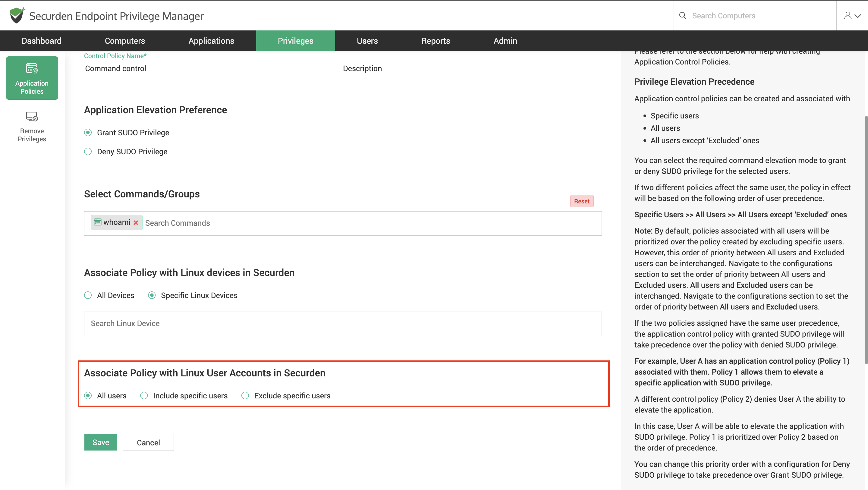Open the Users tab

coord(367,41)
